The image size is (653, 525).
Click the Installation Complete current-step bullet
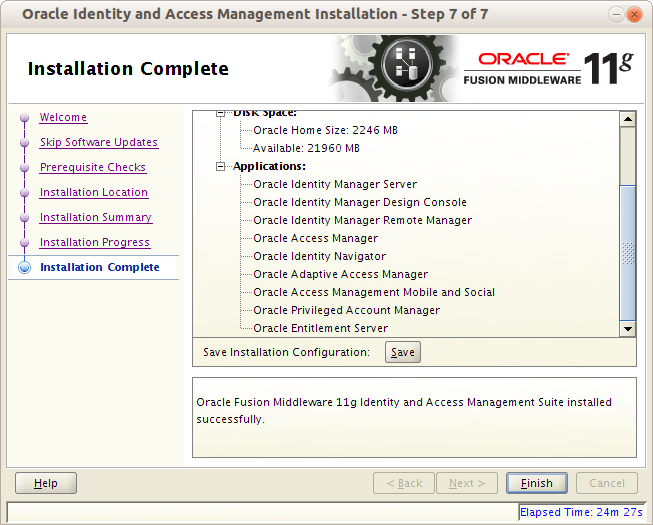pyautogui.click(x=25, y=267)
